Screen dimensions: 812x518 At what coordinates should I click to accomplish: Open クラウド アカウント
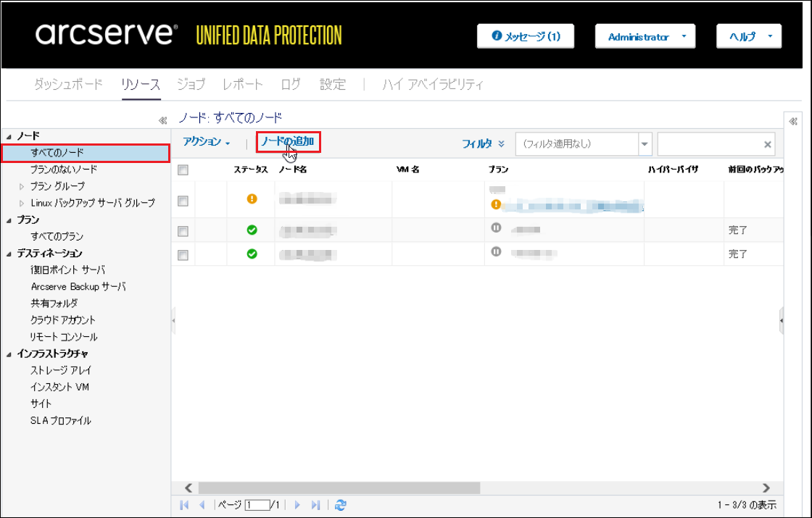[63, 319]
